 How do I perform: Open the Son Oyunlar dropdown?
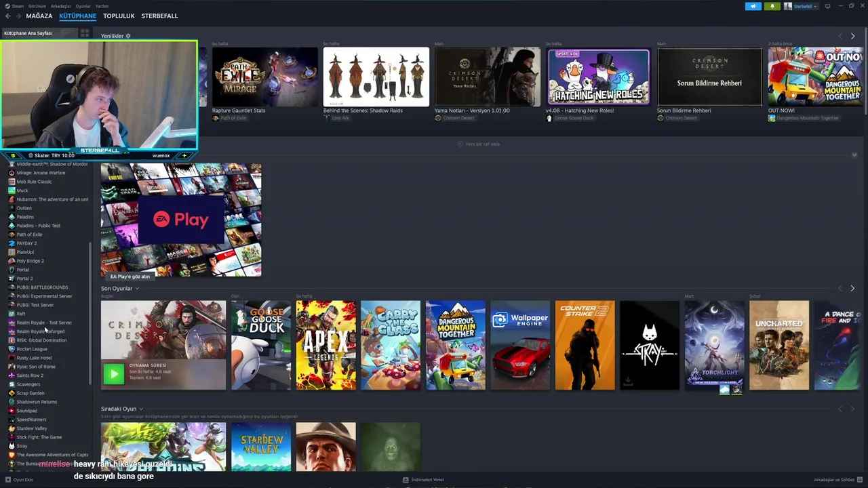click(x=137, y=289)
